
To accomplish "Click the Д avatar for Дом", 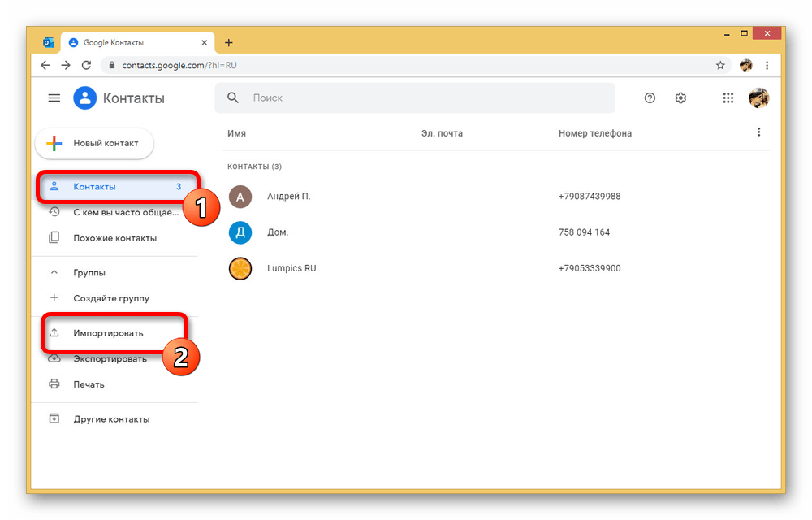I will click(240, 232).
